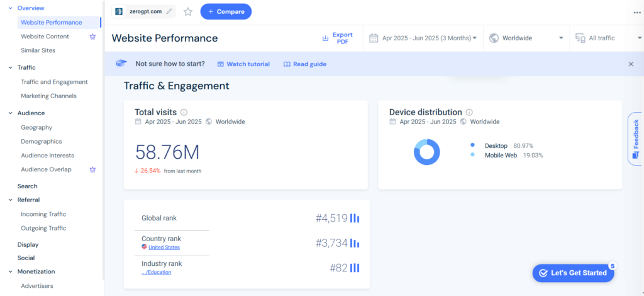
Task: Open Advertisers under Monetization
Action: 37,286
